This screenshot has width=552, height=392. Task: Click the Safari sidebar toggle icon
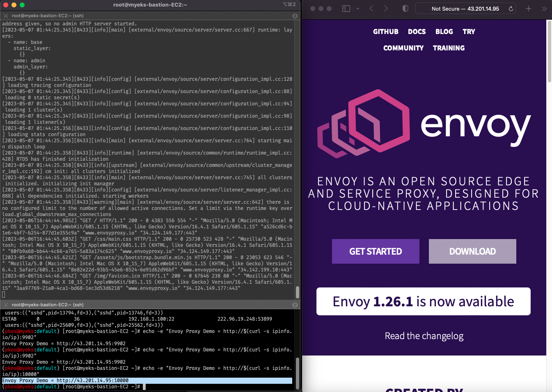point(346,9)
